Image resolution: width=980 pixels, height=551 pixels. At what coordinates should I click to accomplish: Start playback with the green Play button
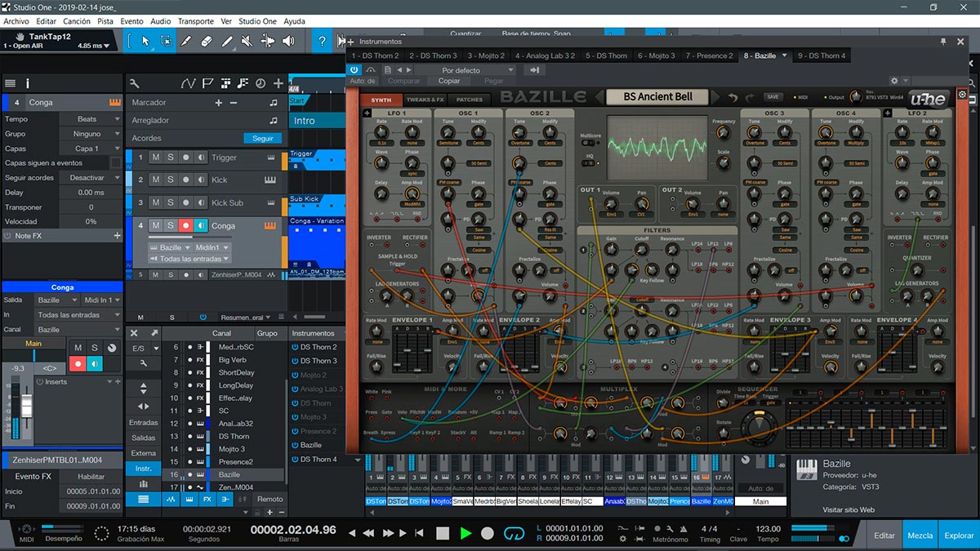465,533
